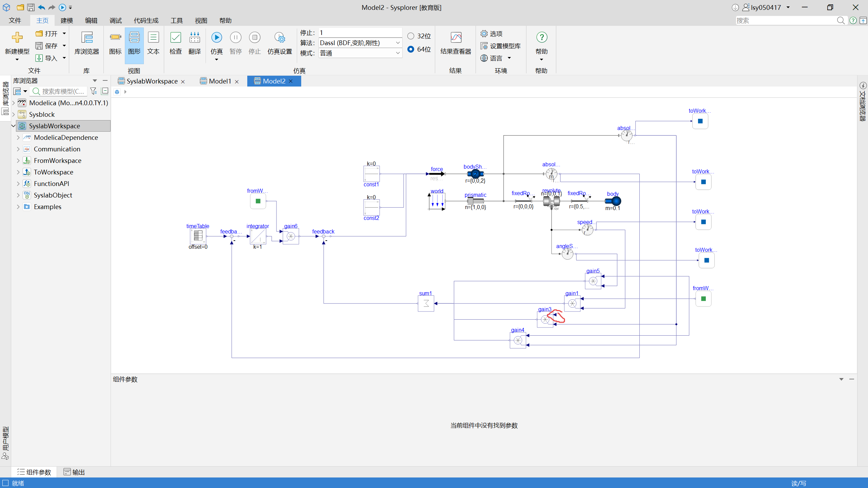The width and height of the screenshot is (868, 488).
Task: Minimize the 组件参数 panel
Action: pos(852,379)
